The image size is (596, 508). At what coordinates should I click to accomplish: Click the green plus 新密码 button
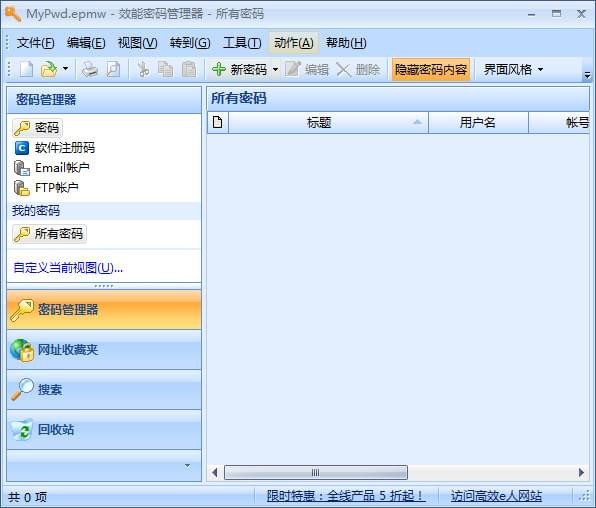click(x=239, y=70)
